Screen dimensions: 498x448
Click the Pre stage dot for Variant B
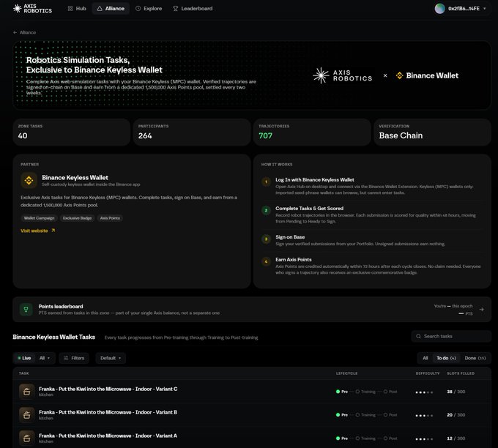point(338,415)
